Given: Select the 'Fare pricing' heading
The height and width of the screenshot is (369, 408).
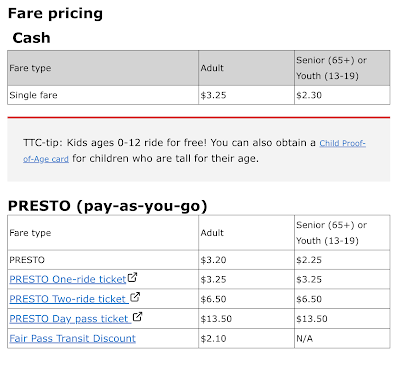Looking at the screenshot, I should (55, 14).
